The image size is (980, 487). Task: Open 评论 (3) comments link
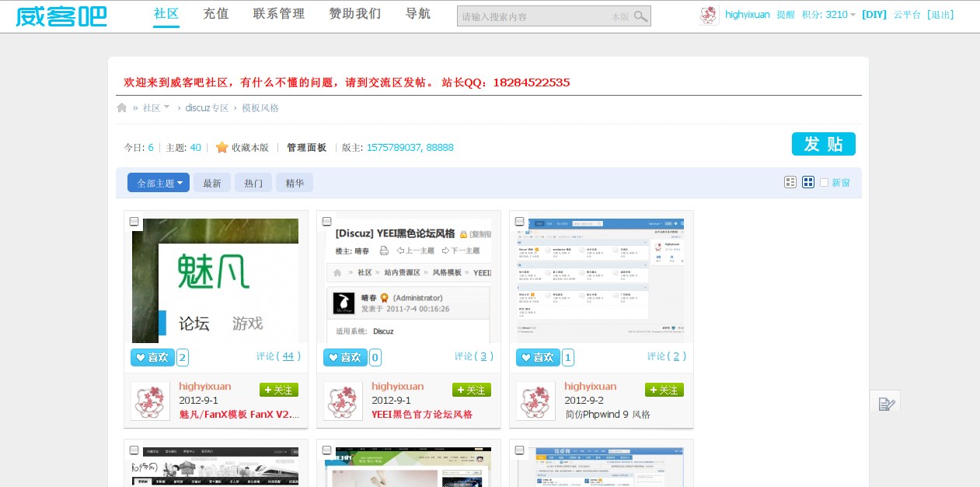[474, 356]
